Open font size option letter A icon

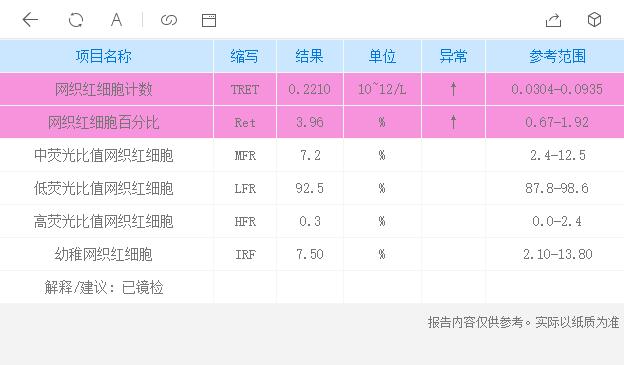coord(116,20)
